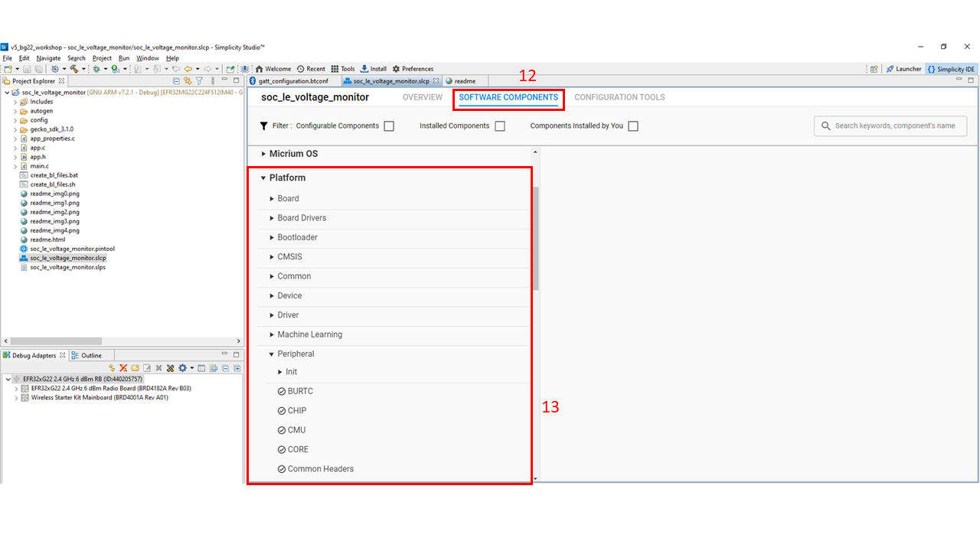Open the CONFIGURATION TOOLS tab
The width and height of the screenshot is (980, 551).
click(x=619, y=97)
